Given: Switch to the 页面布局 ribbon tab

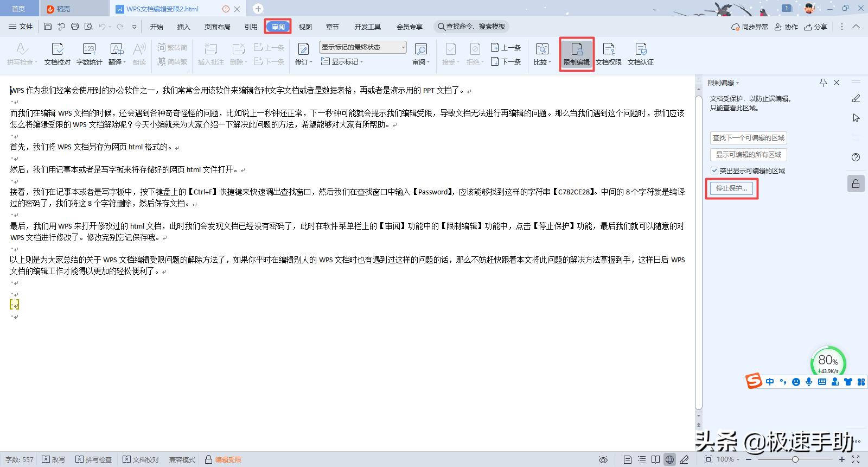Looking at the screenshot, I should pos(218,27).
